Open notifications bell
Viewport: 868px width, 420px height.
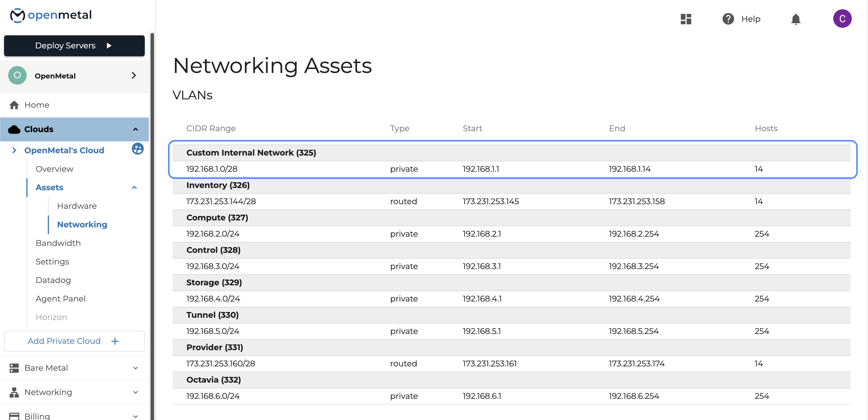pyautogui.click(x=796, y=19)
